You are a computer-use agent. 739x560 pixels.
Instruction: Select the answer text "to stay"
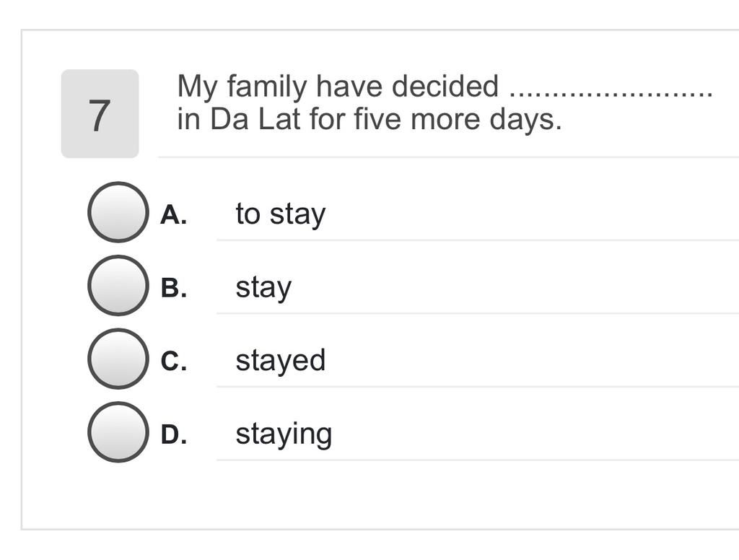tap(281, 214)
